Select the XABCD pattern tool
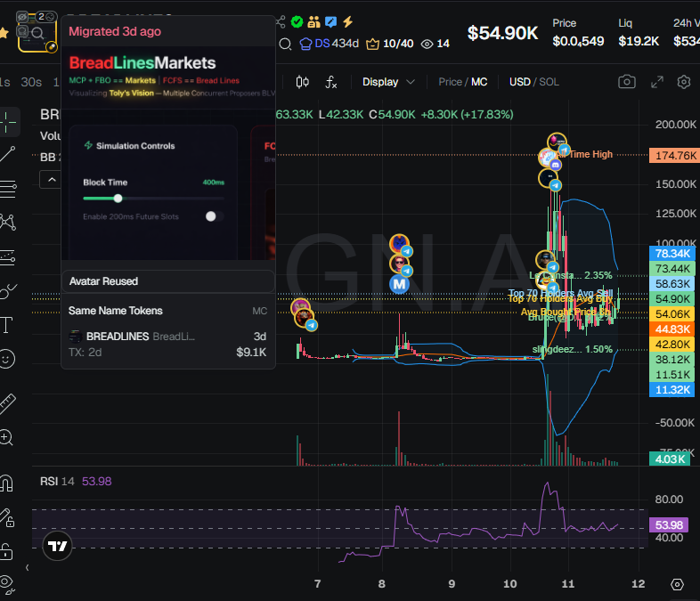This screenshot has width=700, height=601. tap(8, 222)
